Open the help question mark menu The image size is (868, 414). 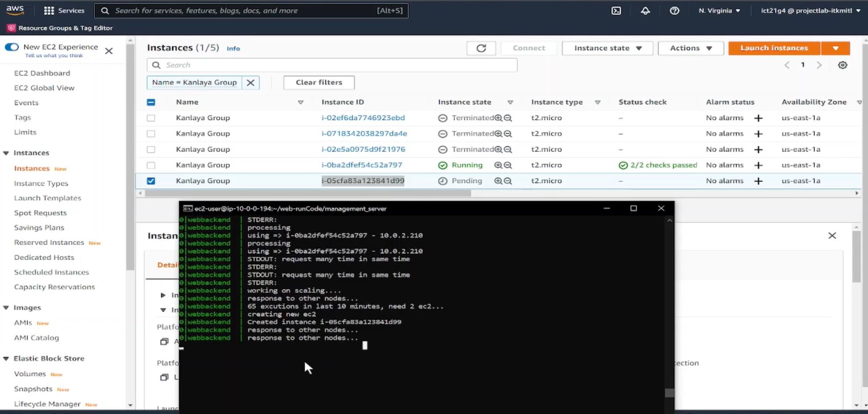[x=674, y=10]
